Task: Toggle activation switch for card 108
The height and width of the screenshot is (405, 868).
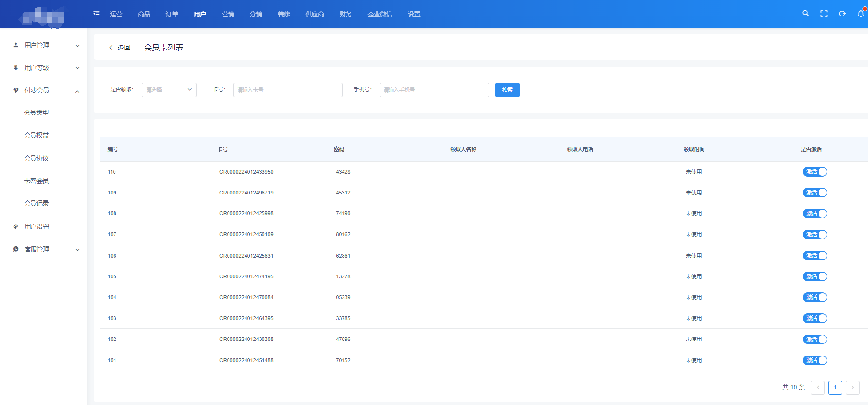Action: pyautogui.click(x=815, y=213)
